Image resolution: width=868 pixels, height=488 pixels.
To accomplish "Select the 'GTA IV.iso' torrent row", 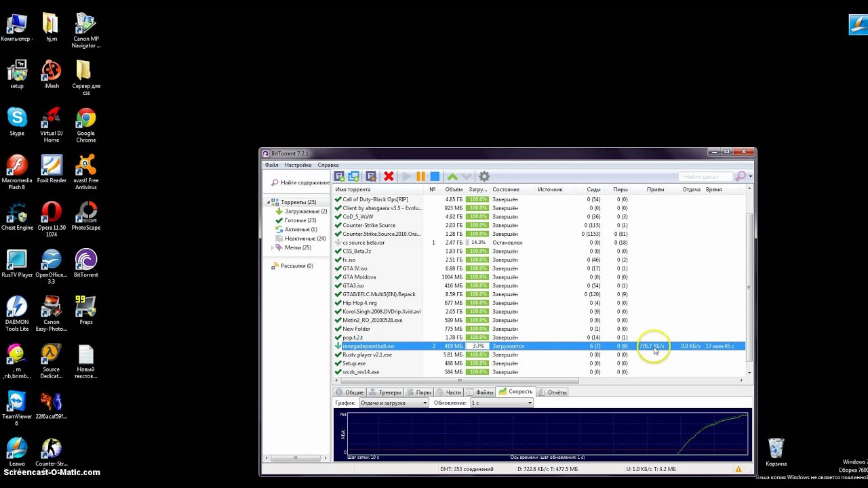I will (x=539, y=268).
